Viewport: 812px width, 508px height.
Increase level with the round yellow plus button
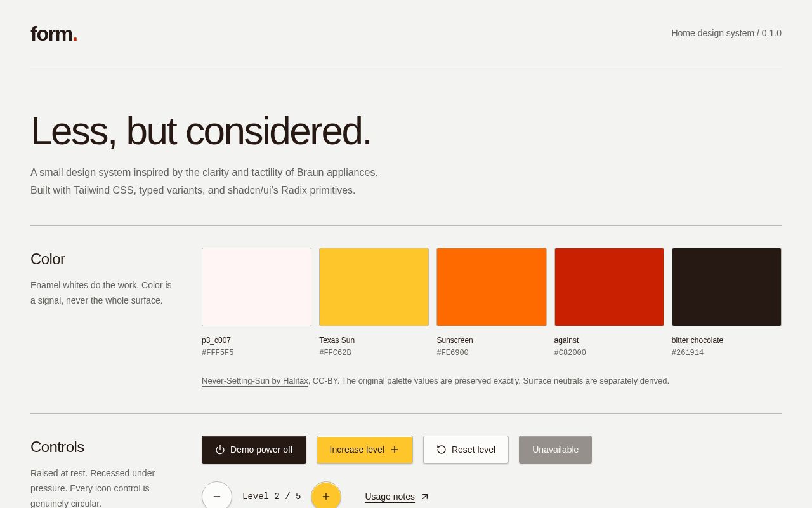coord(326,497)
